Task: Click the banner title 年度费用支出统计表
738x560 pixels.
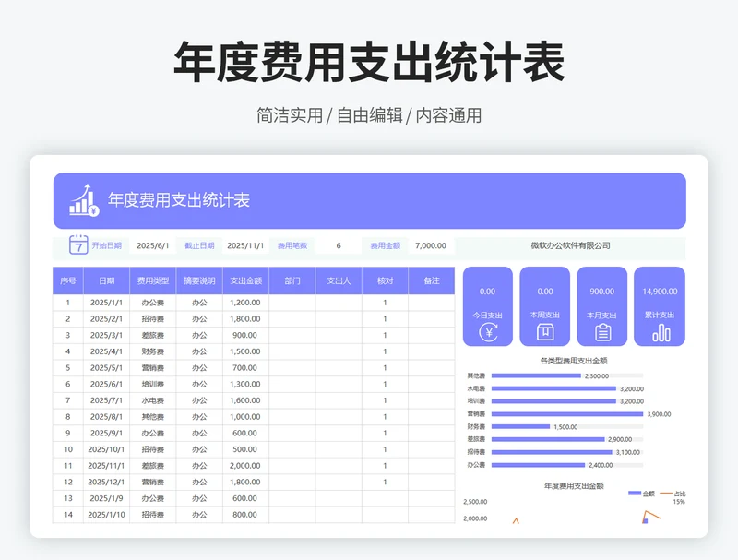Action: 179,200
